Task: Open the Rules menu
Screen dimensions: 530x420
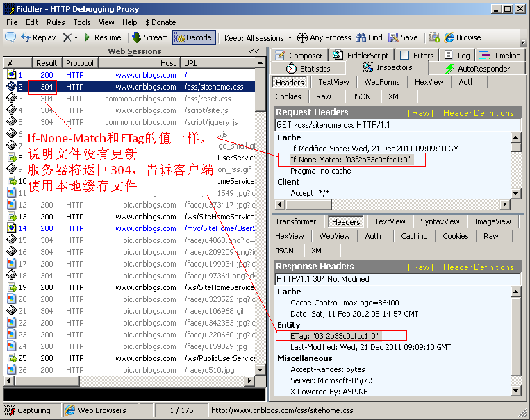Action: pyautogui.click(x=56, y=22)
